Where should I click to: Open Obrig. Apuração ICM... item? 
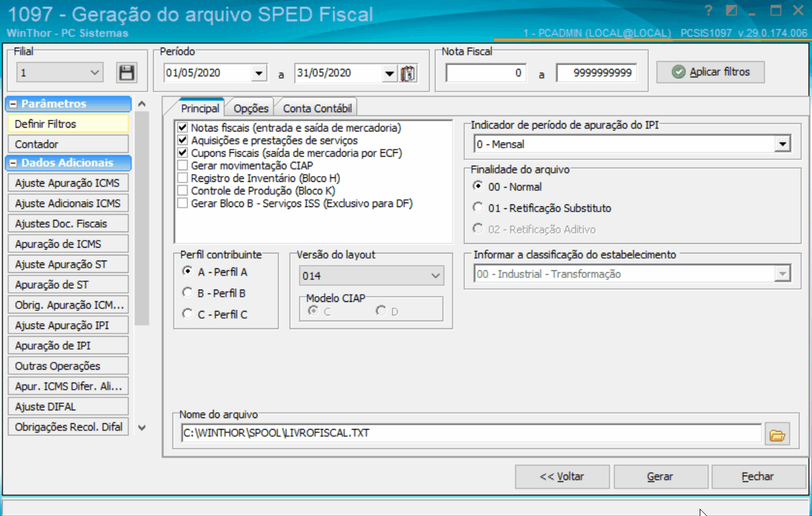tap(68, 305)
